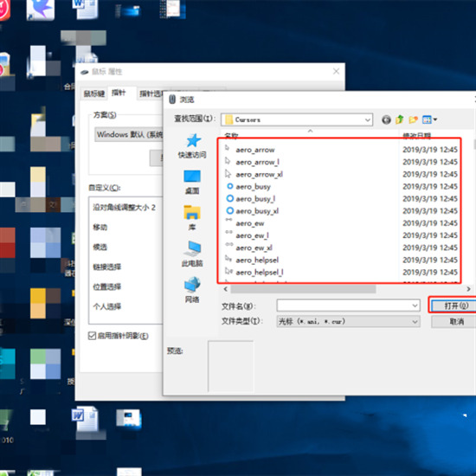
Task: Select 此电脑 in the places bar
Action: 192,254
